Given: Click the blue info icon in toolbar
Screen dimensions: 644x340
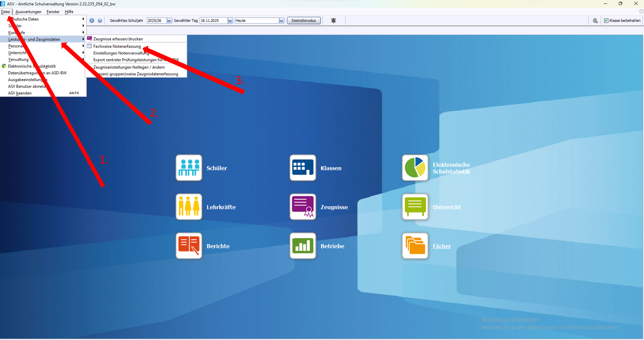Looking at the screenshot, I should point(92,21).
